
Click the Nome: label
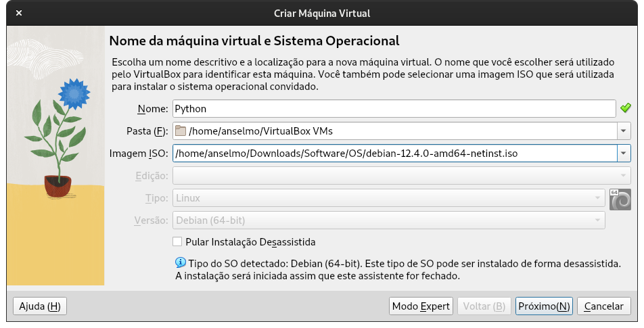[153, 109]
